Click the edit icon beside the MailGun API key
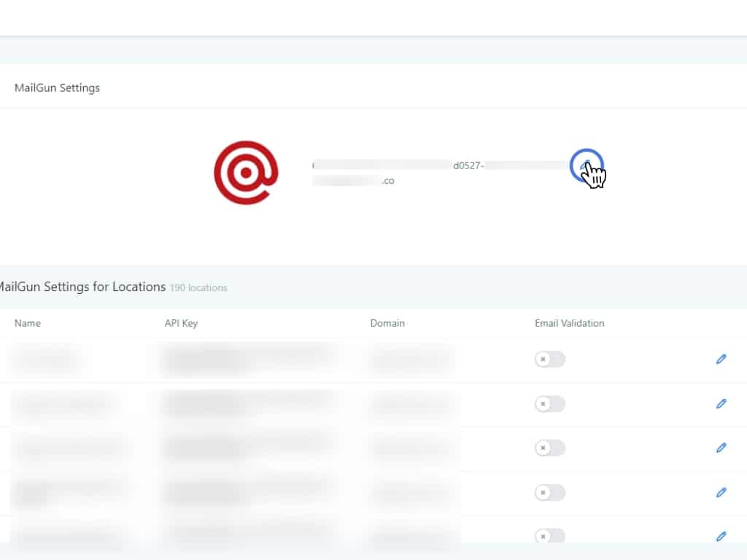This screenshot has width=747, height=560. (x=585, y=166)
